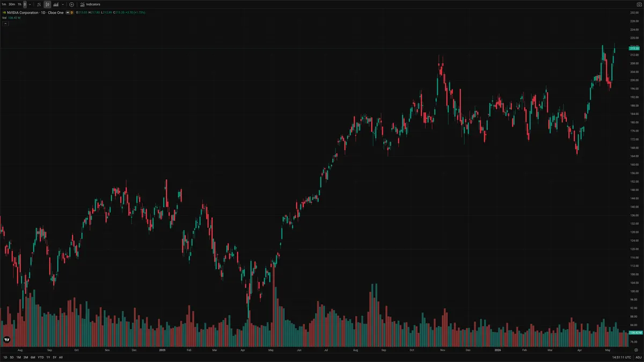This screenshot has width=644, height=362.
Task: Click the 232.00 price axis label
Action: tap(634, 13)
